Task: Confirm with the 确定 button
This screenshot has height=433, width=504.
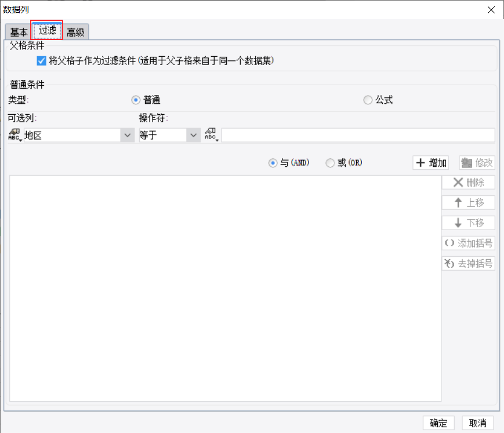Action: [438, 423]
